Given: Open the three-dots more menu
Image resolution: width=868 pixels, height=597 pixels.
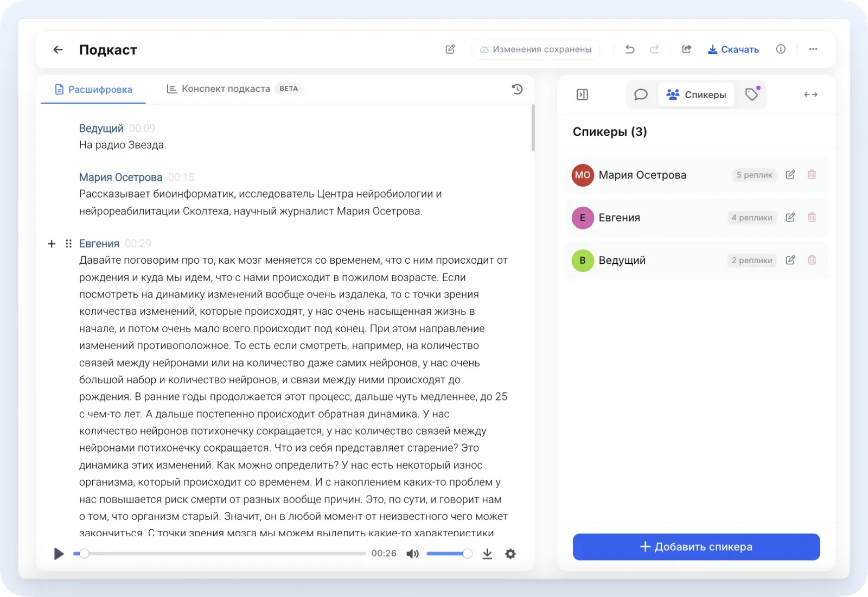Looking at the screenshot, I should (x=813, y=49).
